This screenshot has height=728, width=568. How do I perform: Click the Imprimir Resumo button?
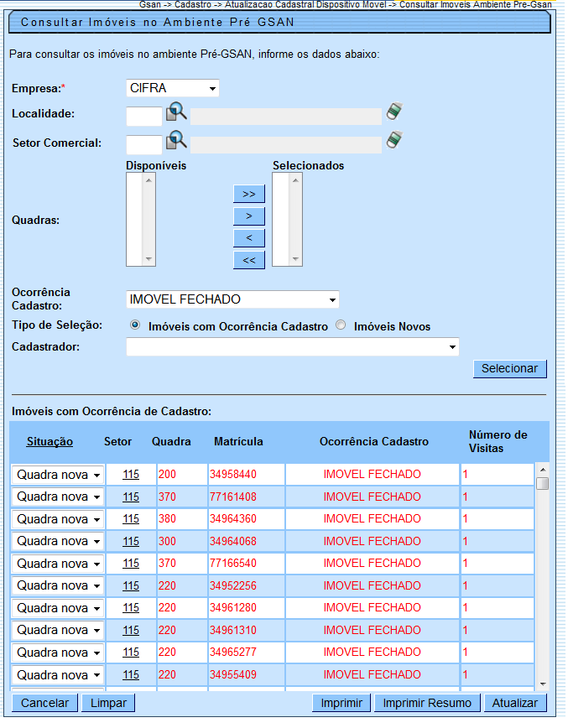click(x=428, y=703)
